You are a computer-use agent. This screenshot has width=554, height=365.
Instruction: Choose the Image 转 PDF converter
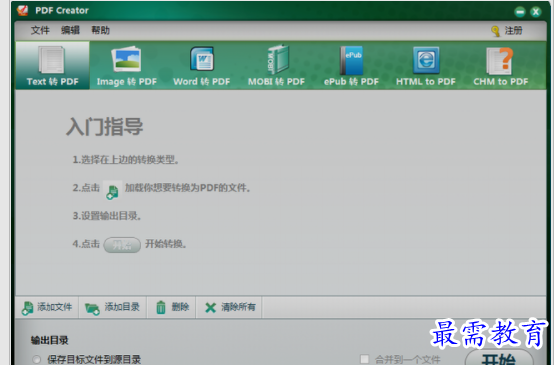tap(126, 65)
